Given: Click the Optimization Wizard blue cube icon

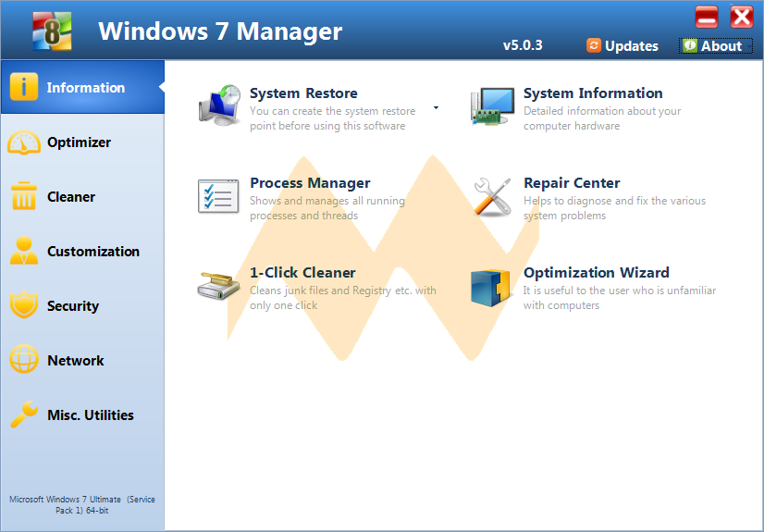Looking at the screenshot, I should (x=490, y=288).
